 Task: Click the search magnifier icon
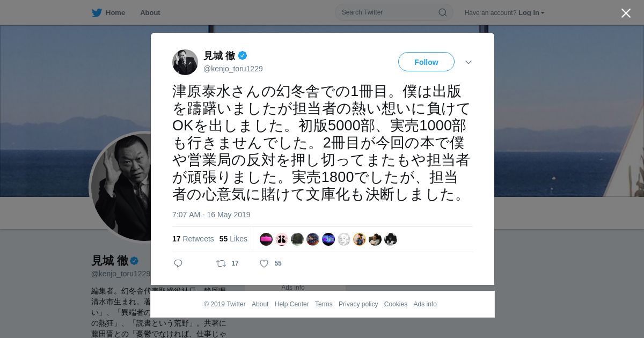pos(443,12)
